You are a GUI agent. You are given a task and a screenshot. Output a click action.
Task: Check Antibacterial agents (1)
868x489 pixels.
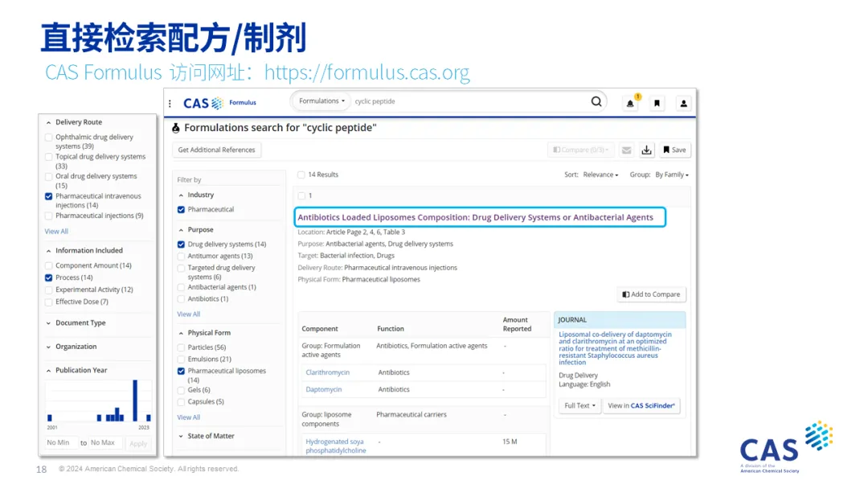[x=181, y=287]
